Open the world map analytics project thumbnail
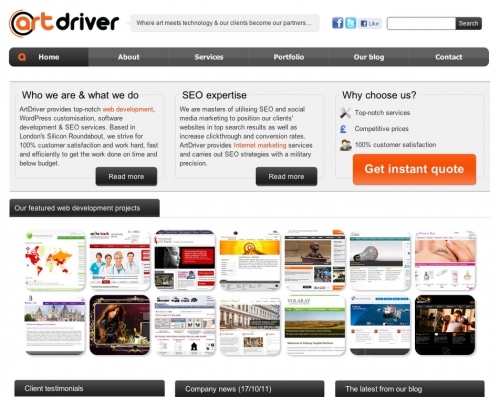The height and width of the screenshot is (397, 500). coord(55,260)
